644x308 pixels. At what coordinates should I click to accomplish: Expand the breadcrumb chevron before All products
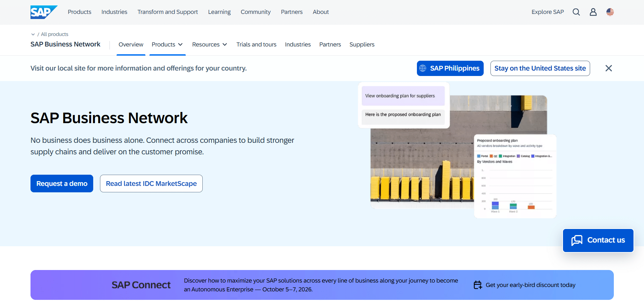pyautogui.click(x=33, y=34)
